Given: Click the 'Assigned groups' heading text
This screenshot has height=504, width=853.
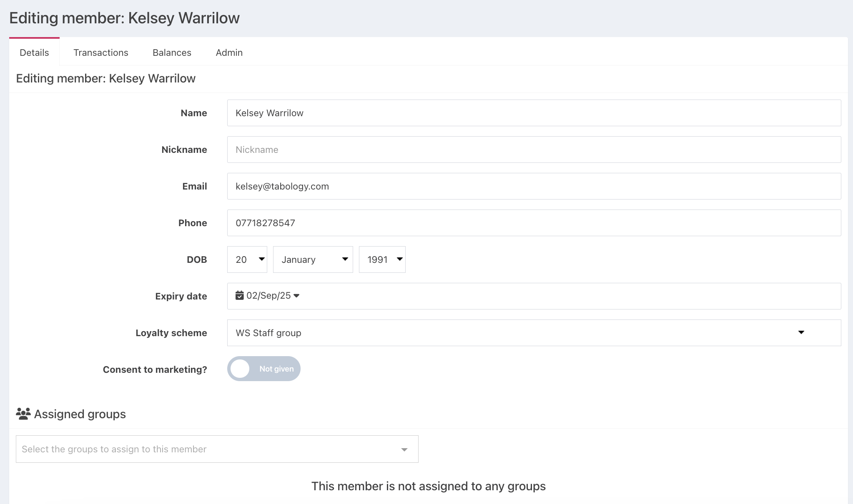Looking at the screenshot, I should click(80, 414).
